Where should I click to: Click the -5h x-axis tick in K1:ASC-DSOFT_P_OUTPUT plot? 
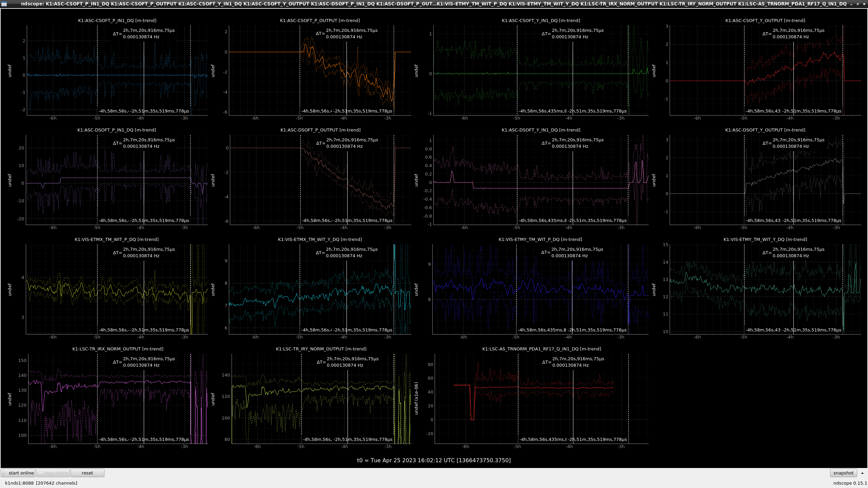click(x=300, y=228)
